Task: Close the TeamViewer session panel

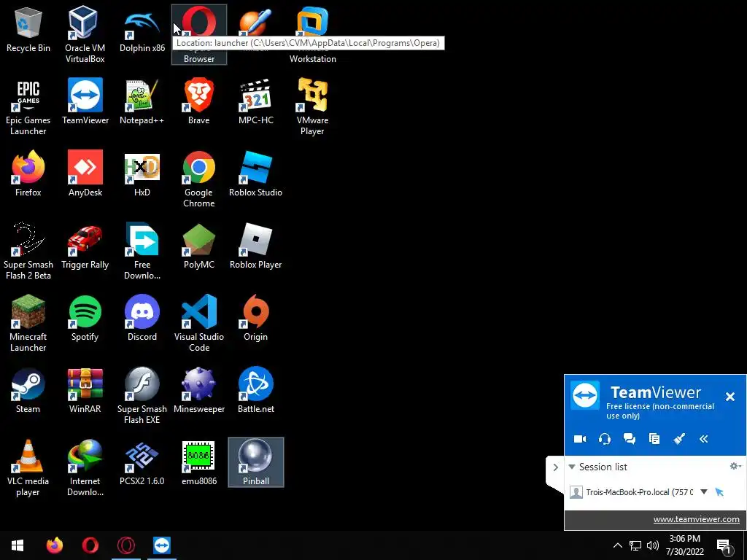Action: coord(729,397)
